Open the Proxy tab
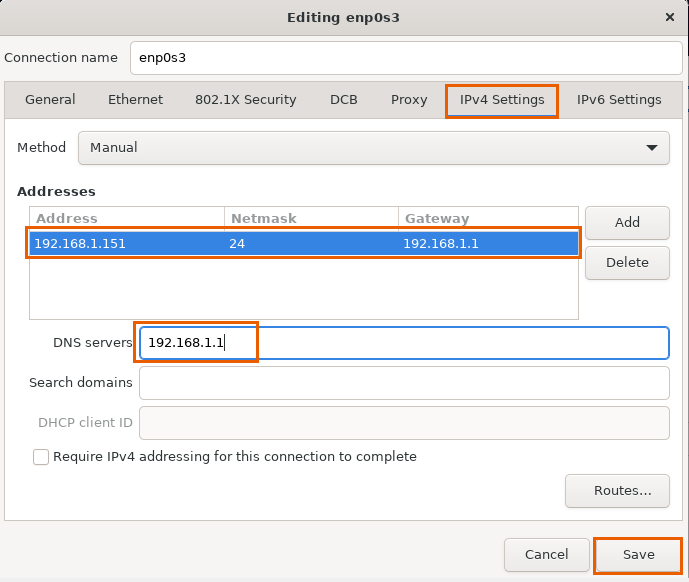Image resolution: width=689 pixels, height=582 pixels. 409,100
